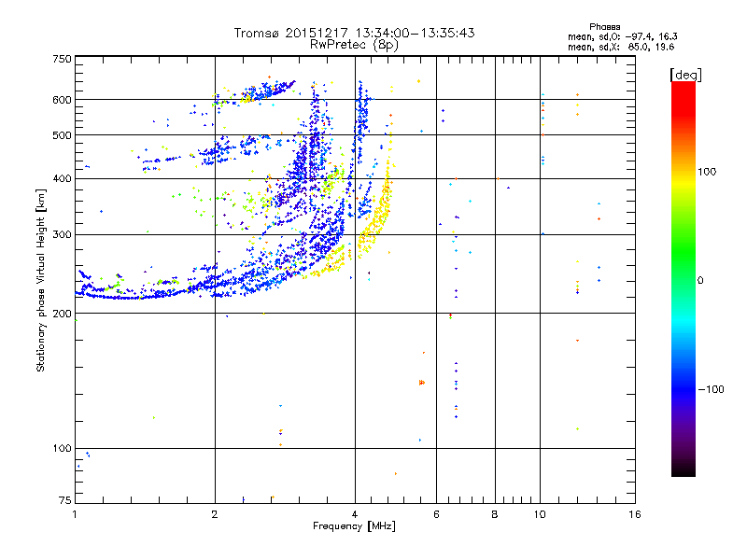Image resolution: width=747 pixels, height=560 pixels.
Task: Click y-axis tick label '400'
Action: pos(62,178)
